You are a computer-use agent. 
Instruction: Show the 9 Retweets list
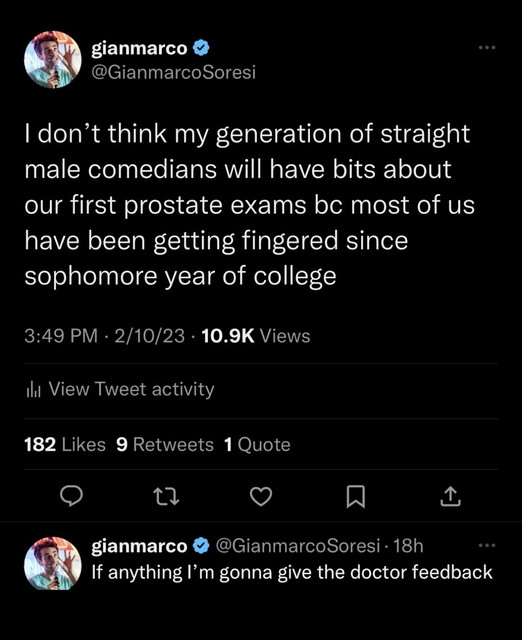tap(165, 444)
